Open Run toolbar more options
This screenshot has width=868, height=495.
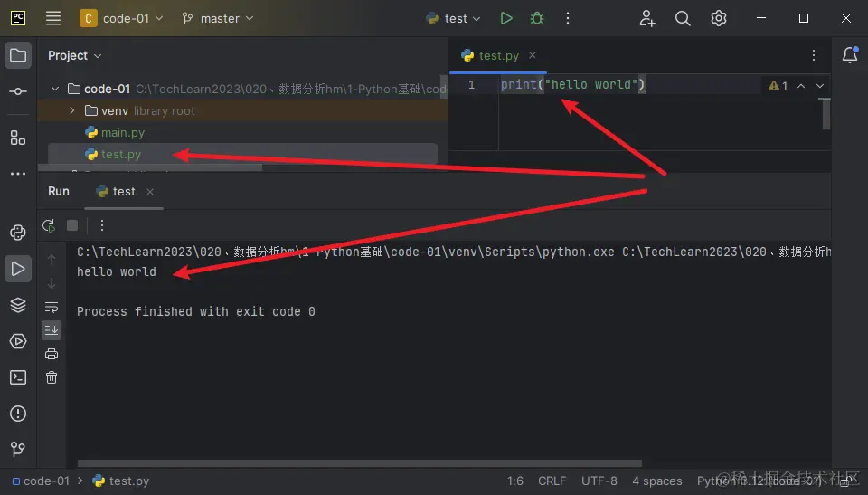(102, 225)
